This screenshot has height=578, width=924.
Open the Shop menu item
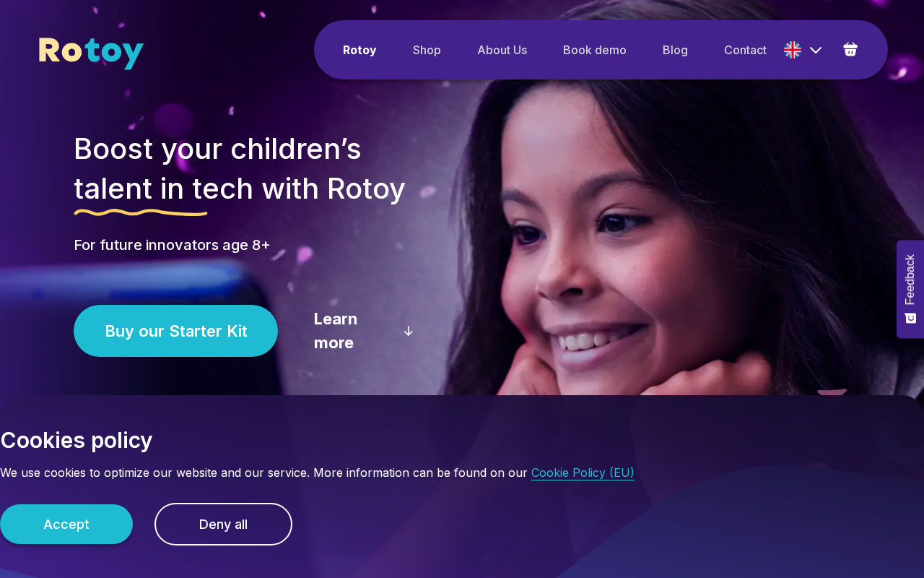(427, 50)
